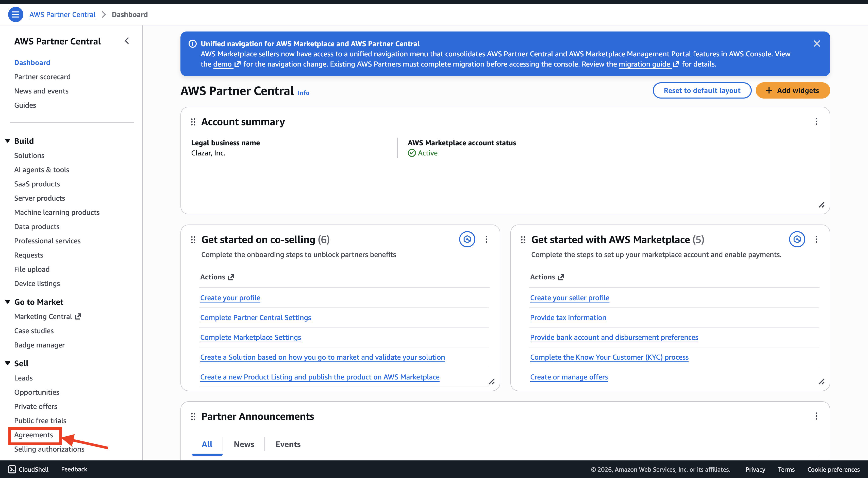Click Provide tax information link
The height and width of the screenshot is (478, 868).
tap(568, 317)
